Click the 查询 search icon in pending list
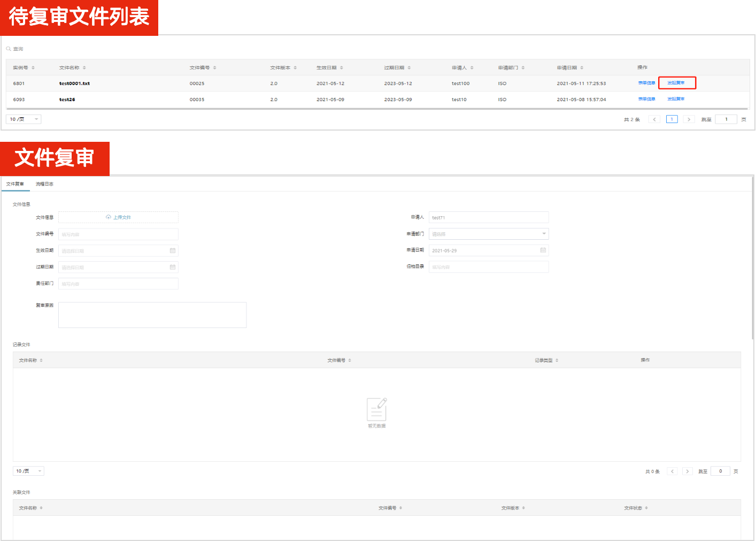Viewport: 756px width, 541px height. pyautogui.click(x=9, y=49)
